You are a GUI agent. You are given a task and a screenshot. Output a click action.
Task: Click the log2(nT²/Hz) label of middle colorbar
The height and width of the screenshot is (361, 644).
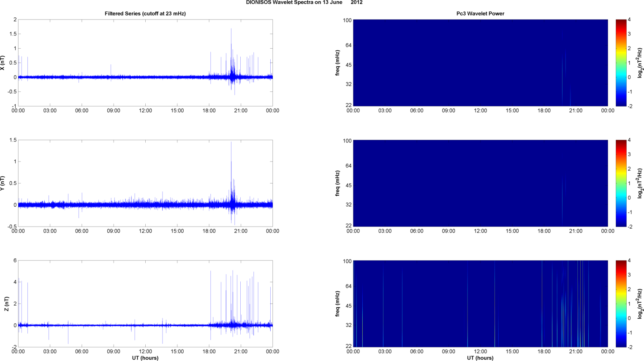640,183
